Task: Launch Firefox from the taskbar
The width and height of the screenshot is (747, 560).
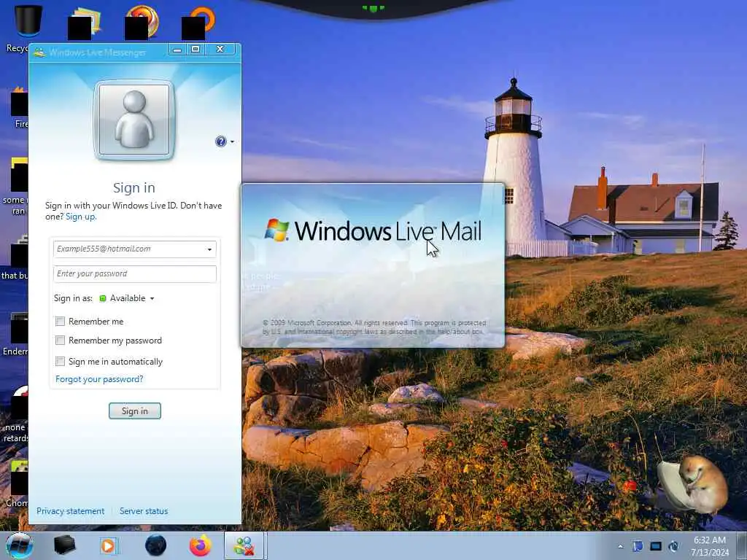Action: point(201,545)
